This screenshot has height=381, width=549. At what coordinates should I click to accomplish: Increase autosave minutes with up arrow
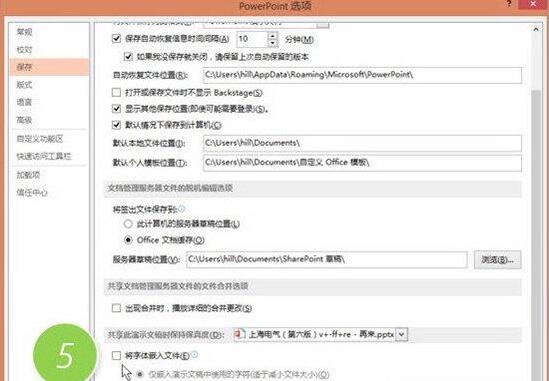coord(272,35)
